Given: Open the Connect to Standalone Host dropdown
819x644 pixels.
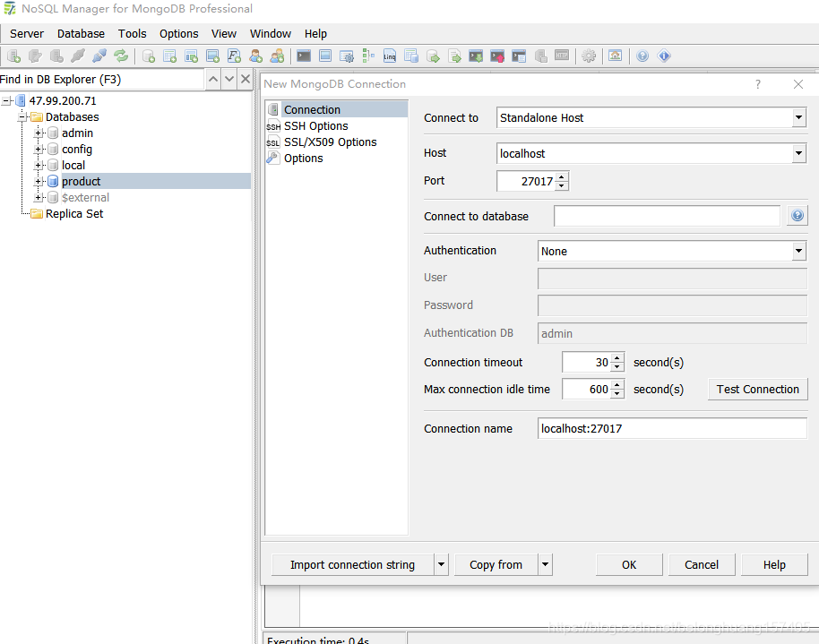Looking at the screenshot, I should click(798, 117).
